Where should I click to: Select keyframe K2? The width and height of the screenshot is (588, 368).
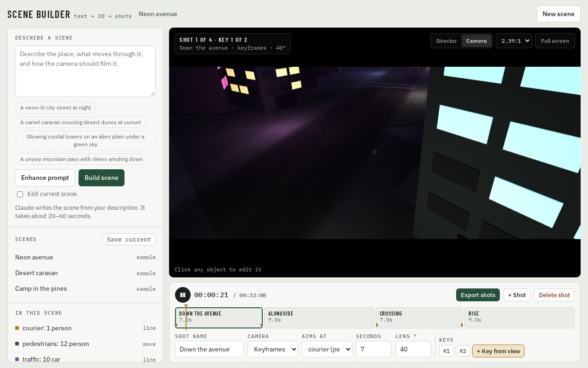pos(463,351)
